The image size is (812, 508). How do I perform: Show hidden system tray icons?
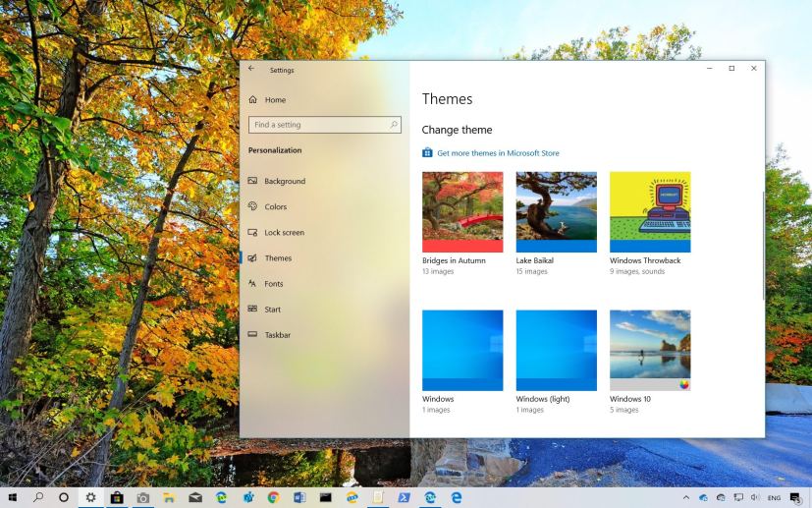686,498
